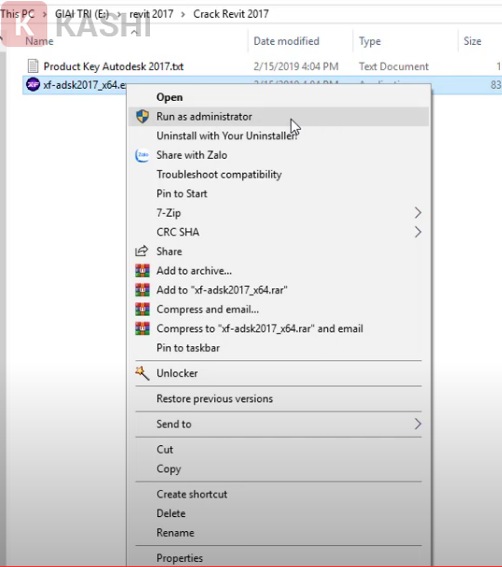This screenshot has height=567, width=502.
Task: Click WinRAR icon beside Compress and email
Action: (142, 309)
